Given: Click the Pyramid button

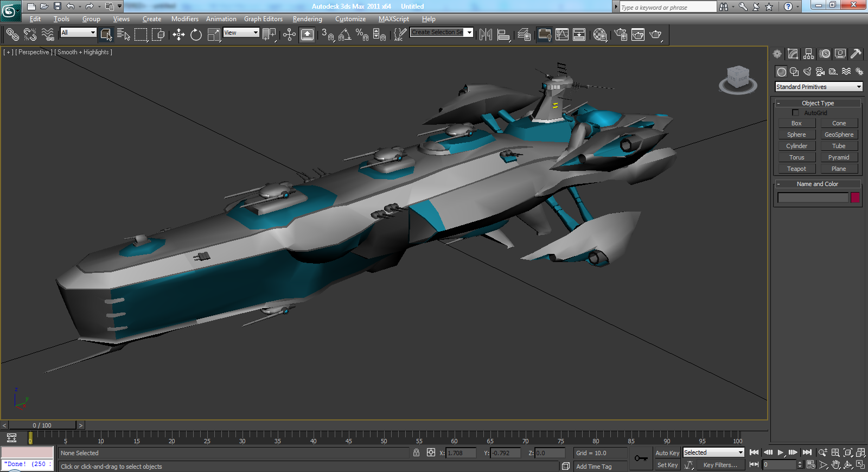Looking at the screenshot, I should (839, 157).
